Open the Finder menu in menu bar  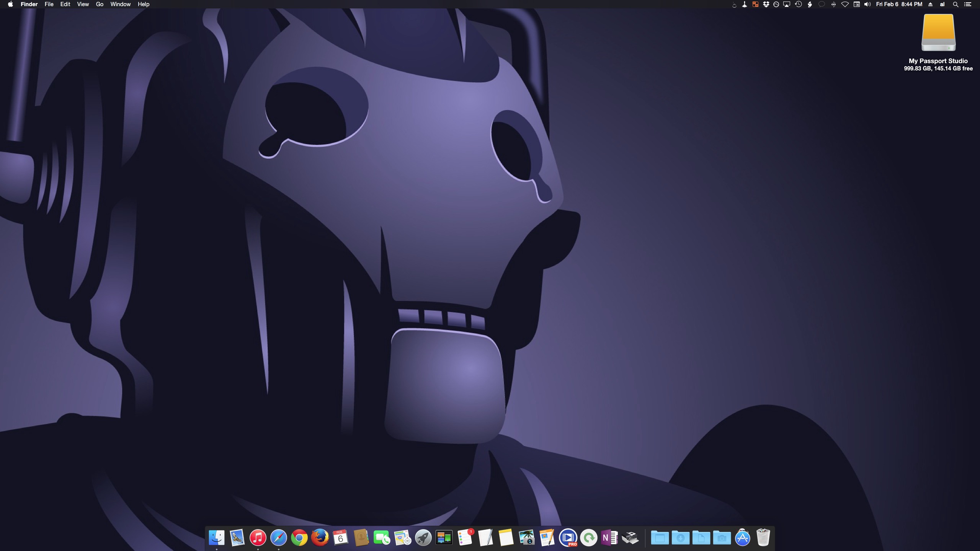point(29,4)
